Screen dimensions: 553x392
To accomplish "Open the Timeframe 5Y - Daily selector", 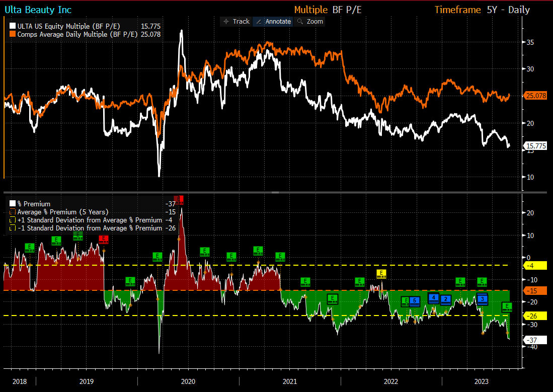I will click(x=482, y=10).
